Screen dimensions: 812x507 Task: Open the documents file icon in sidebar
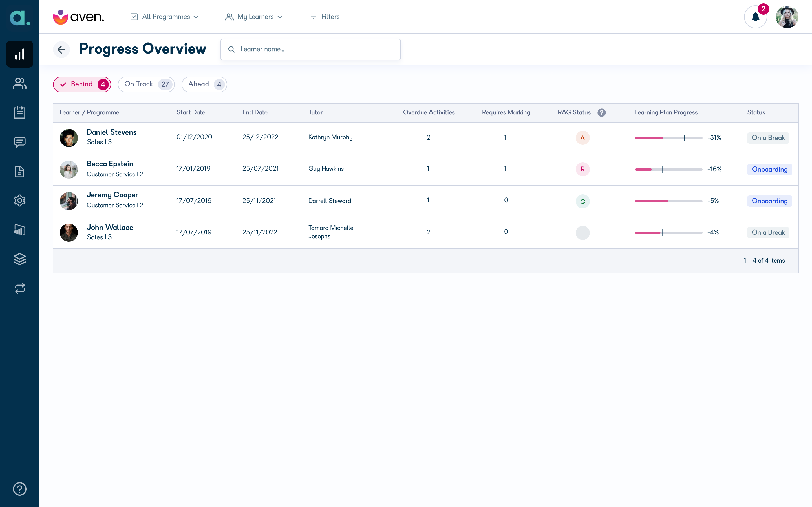click(x=19, y=172)
